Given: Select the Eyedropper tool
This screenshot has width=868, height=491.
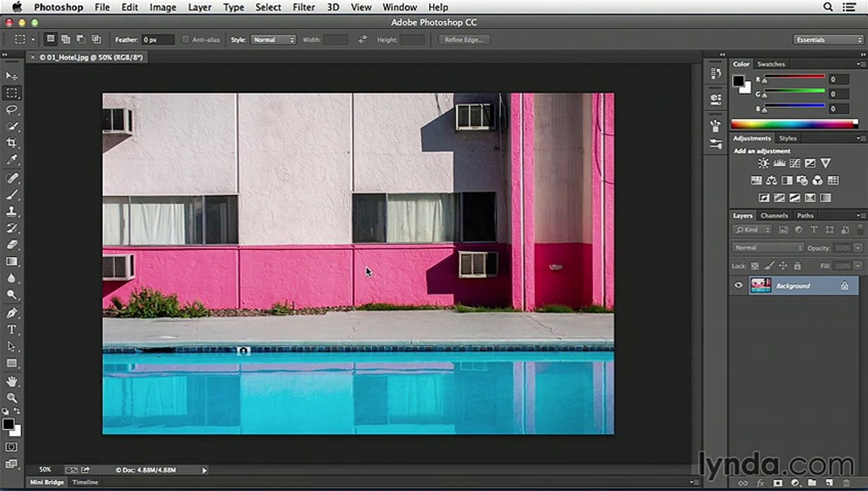Looking at the screenshot, I should [12, 160].
